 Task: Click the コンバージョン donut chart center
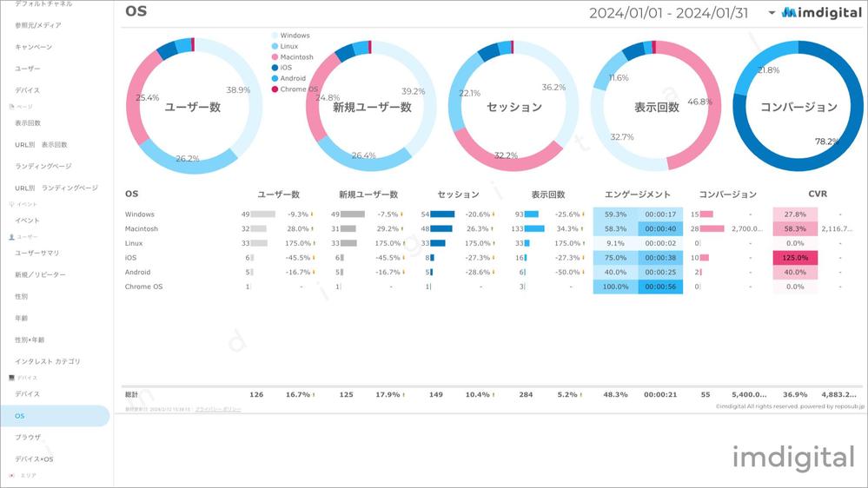pyautogui.click(x=798, y=108)
